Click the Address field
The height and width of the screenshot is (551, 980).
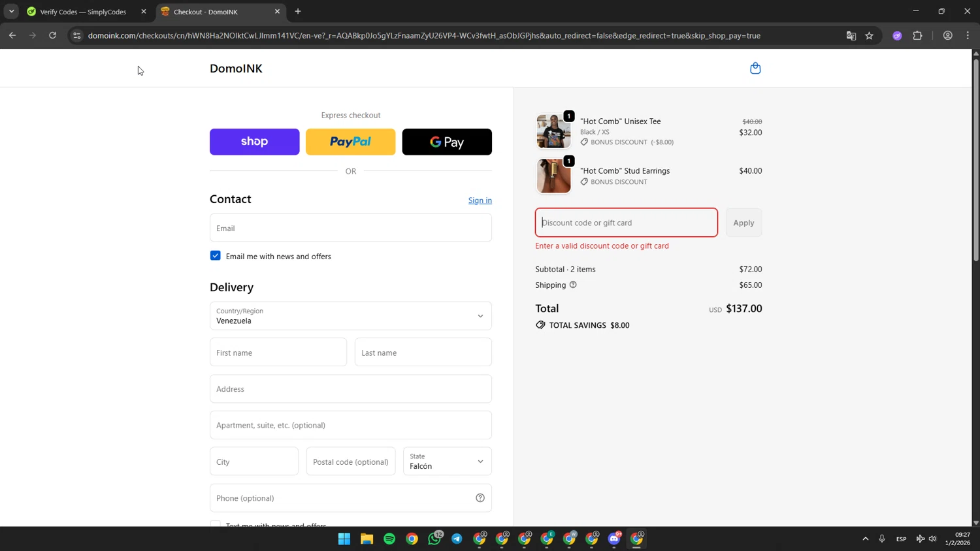351,389
